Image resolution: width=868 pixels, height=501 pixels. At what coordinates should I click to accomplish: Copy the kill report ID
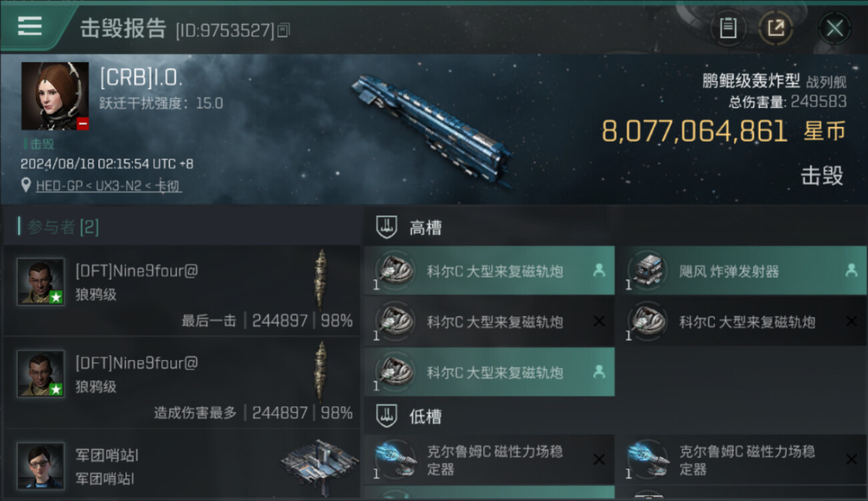(283, 30)
